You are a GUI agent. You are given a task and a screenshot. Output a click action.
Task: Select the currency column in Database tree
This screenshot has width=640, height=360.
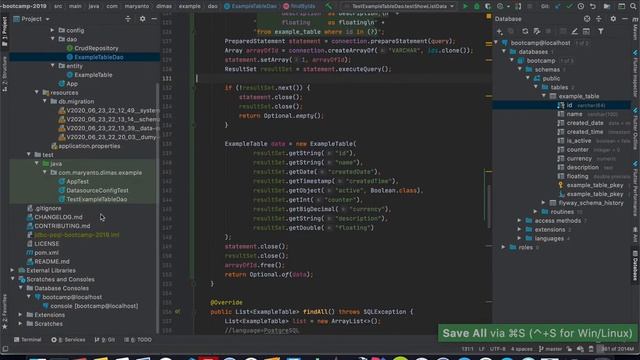pyautogui.click(x=579, y=158)
